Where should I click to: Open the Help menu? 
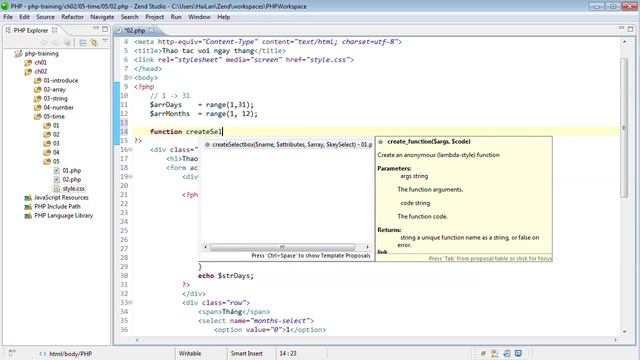click(224, 17)
